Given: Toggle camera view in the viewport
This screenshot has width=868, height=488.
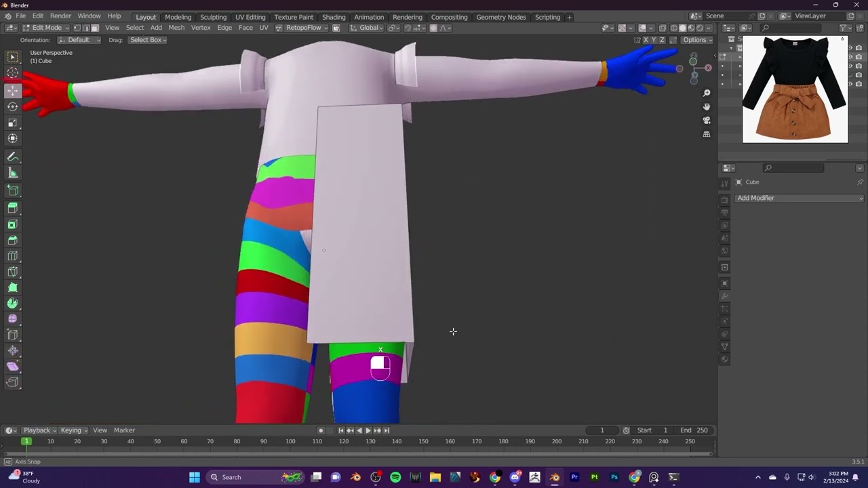Looking at the screenshot, I should [707, 120].
